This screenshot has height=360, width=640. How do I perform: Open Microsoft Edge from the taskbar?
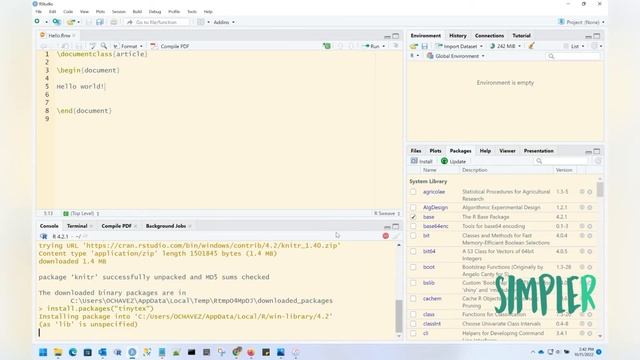pos(73,352)
